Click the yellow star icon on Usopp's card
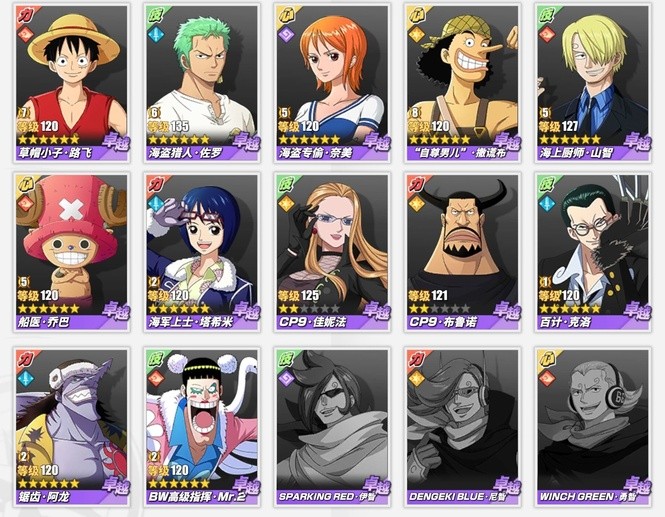 point(416,34)
